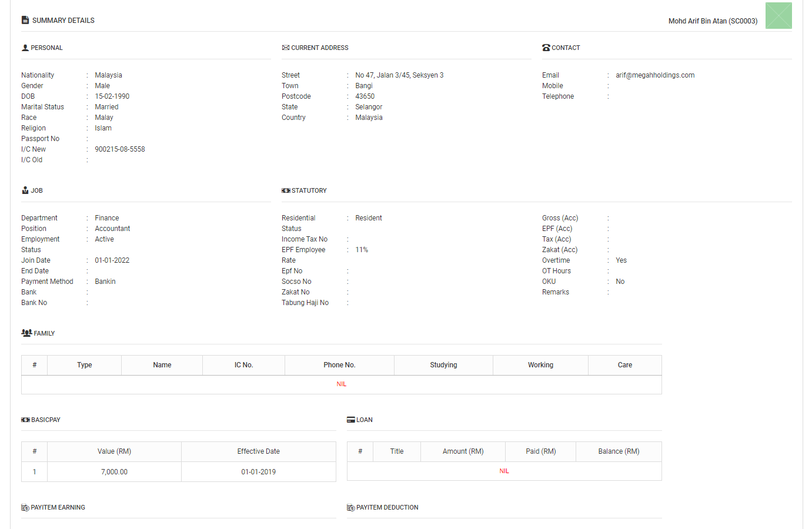Screen dimensions: 812x529
Task: Click the briefcase icon beside JOB heading
Action: (x=24, y=190)
